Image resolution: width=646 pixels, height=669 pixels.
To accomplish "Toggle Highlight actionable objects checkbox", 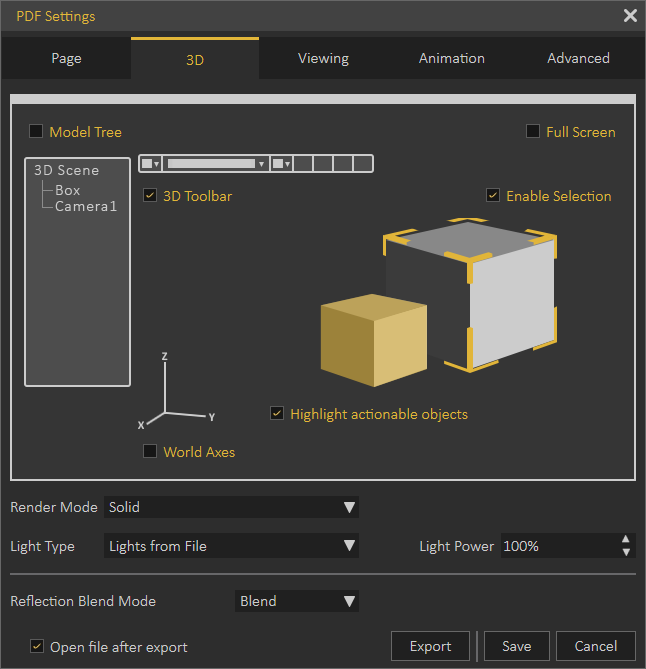I will [277, 413].
